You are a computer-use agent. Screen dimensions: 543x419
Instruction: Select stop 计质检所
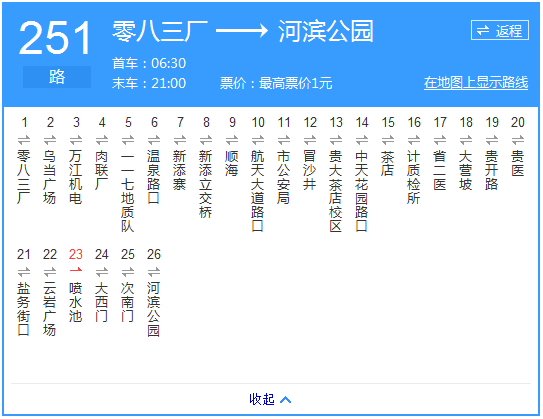[x=413, y=177]
